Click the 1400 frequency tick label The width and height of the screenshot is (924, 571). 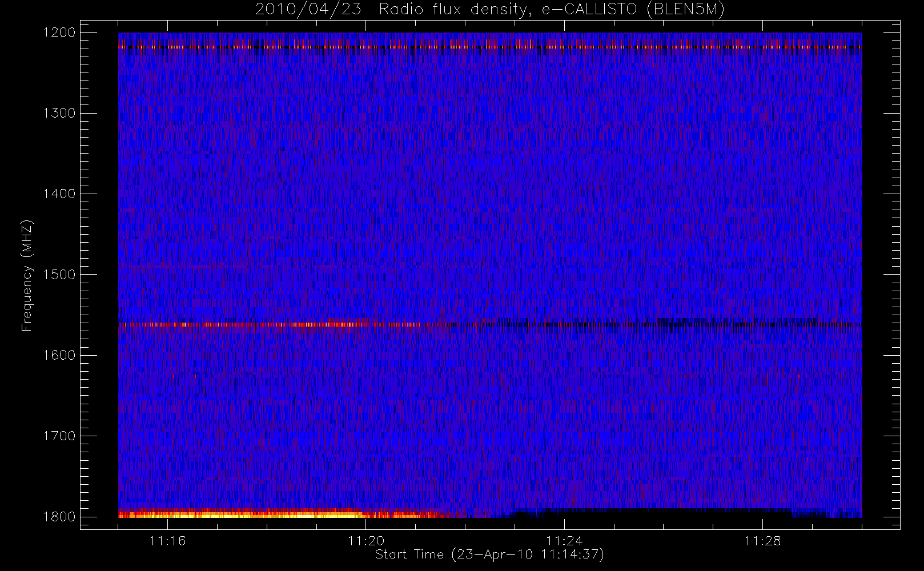point(59,194)
